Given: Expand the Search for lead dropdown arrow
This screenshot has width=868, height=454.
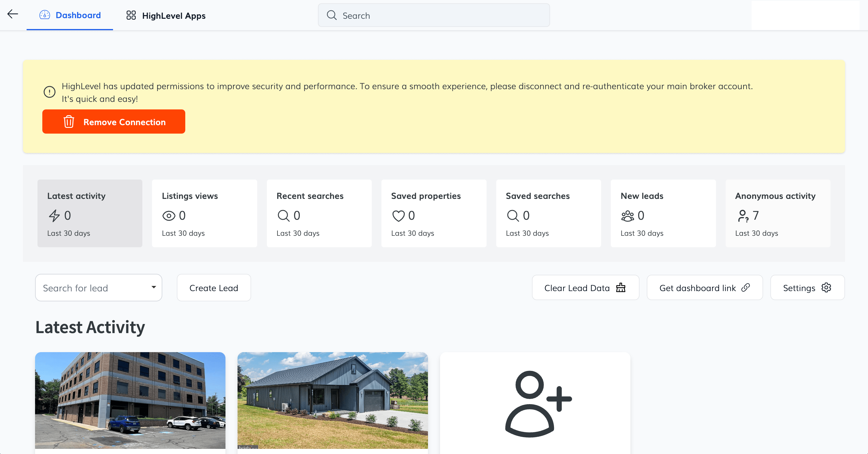Looking at the screenshot, I should (154, 287).
